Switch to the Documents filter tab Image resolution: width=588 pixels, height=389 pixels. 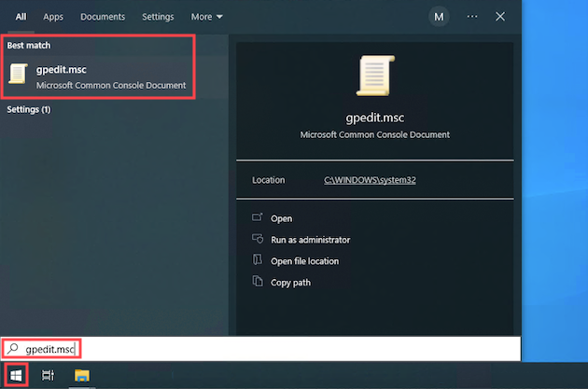(103, 17)
